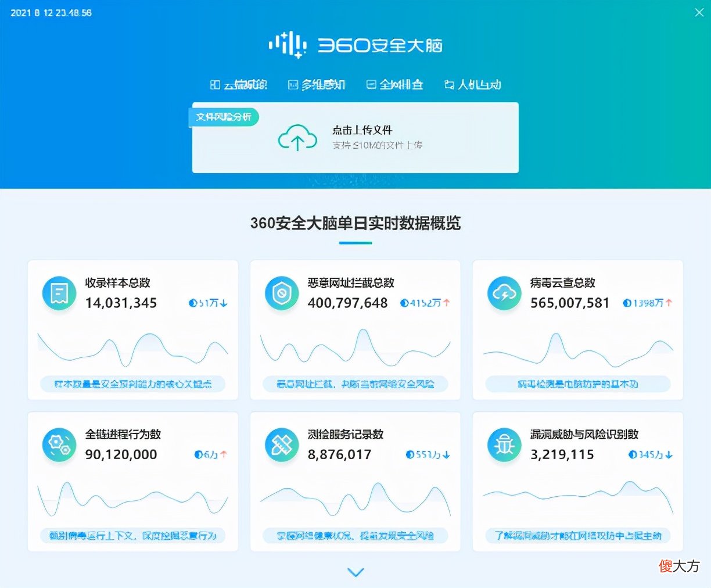The image size is (711, 588).
Task: Click the 测绘服务记录数 card title
Action: coord(346,435)
